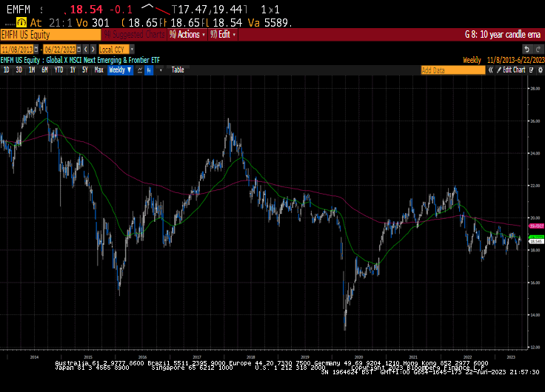545x392 pixels.
Task: Set range to Max
Action: 98,70
